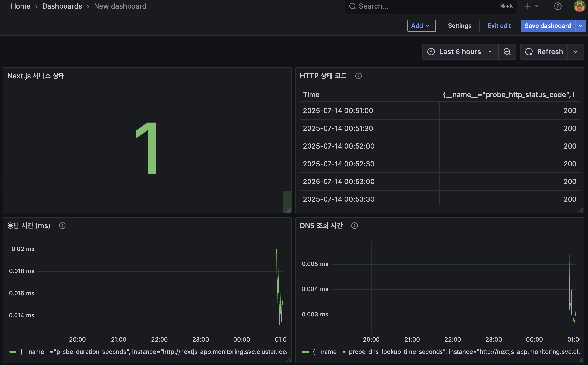
Task: Open the DNS 조회 시간 panel info tooltip
Action: (355, 226)
